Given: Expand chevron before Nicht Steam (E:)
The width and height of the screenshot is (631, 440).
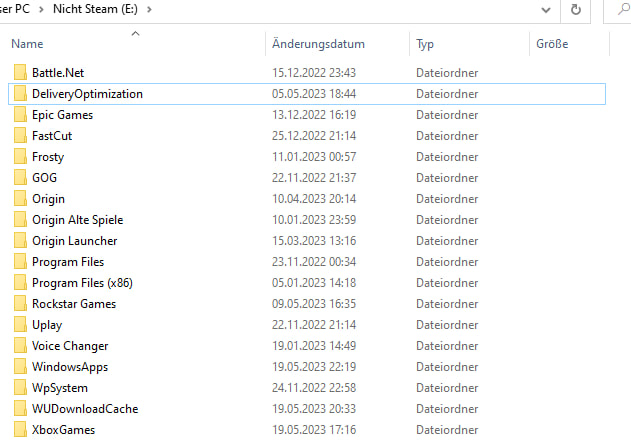Looking at the screenshot, I should click(x=41, y=9).
